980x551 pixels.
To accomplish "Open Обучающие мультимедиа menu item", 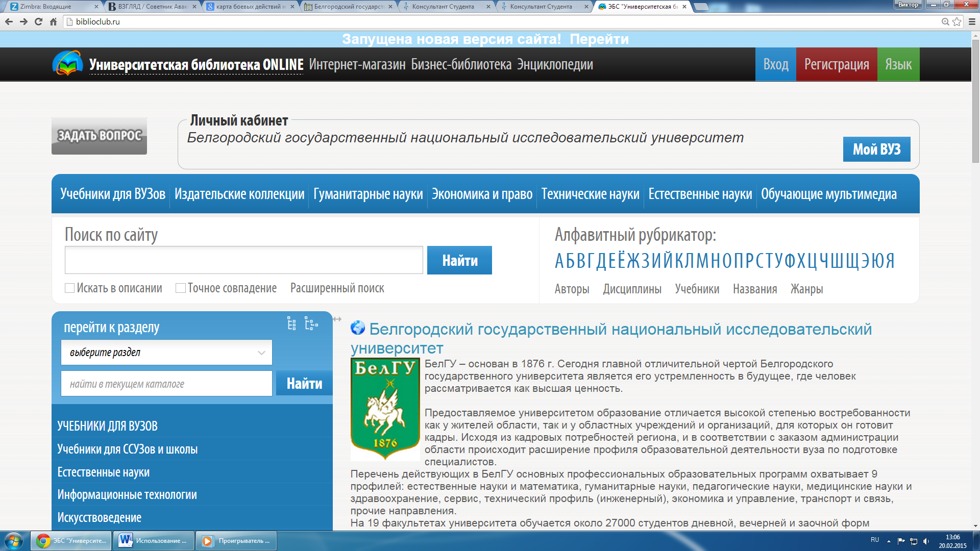I will pos(829,194).
